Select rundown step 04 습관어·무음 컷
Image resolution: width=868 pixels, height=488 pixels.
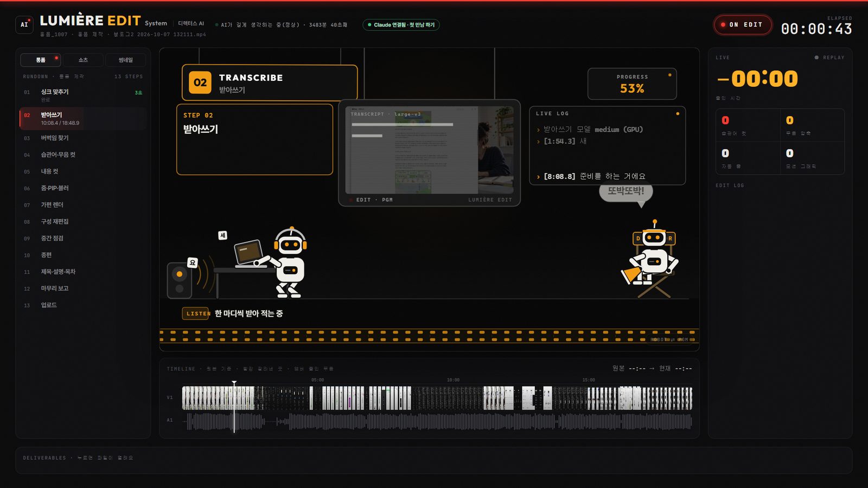[82, 155]
